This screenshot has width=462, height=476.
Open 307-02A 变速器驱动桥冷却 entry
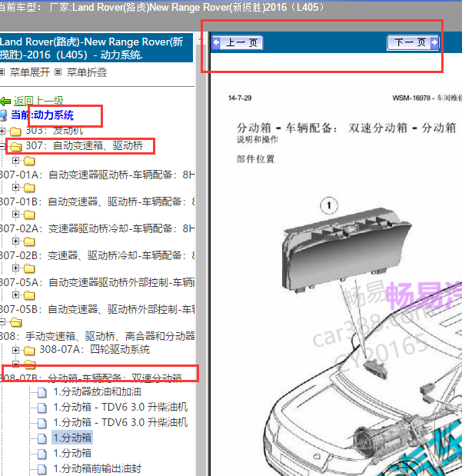coord(97,228)
